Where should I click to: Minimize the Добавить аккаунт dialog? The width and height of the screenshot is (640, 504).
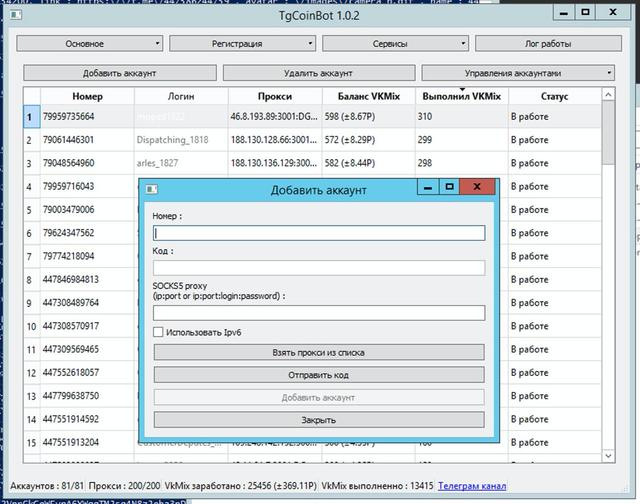pyautogui.click(x=428, y=187)
